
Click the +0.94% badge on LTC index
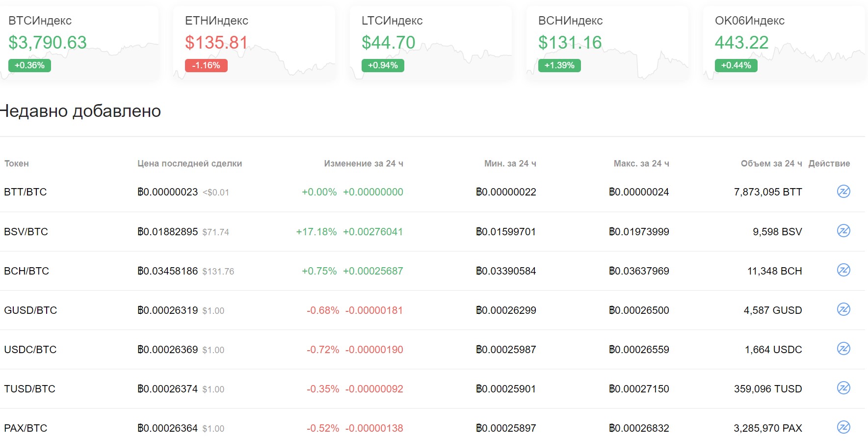tap(383, 65)
